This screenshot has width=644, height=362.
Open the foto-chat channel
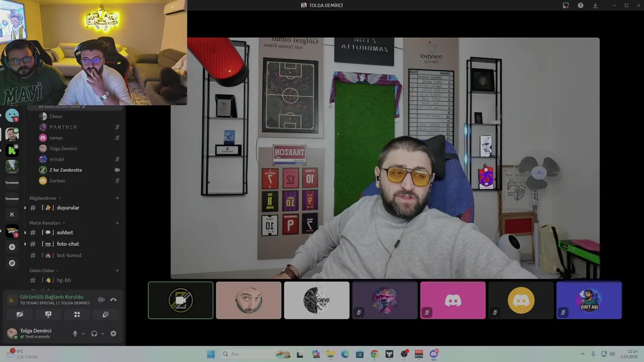click(x=73, y=244)
